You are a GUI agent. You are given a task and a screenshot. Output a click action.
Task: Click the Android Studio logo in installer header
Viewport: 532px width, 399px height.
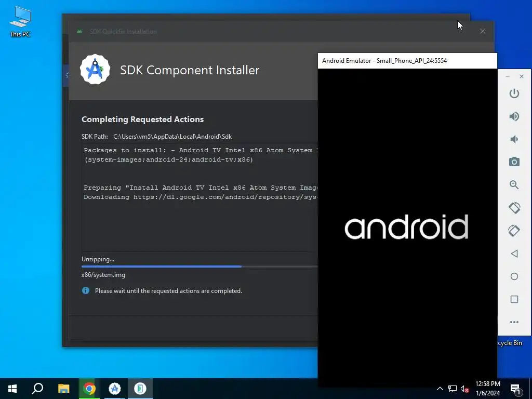click(x=95, y=70)
